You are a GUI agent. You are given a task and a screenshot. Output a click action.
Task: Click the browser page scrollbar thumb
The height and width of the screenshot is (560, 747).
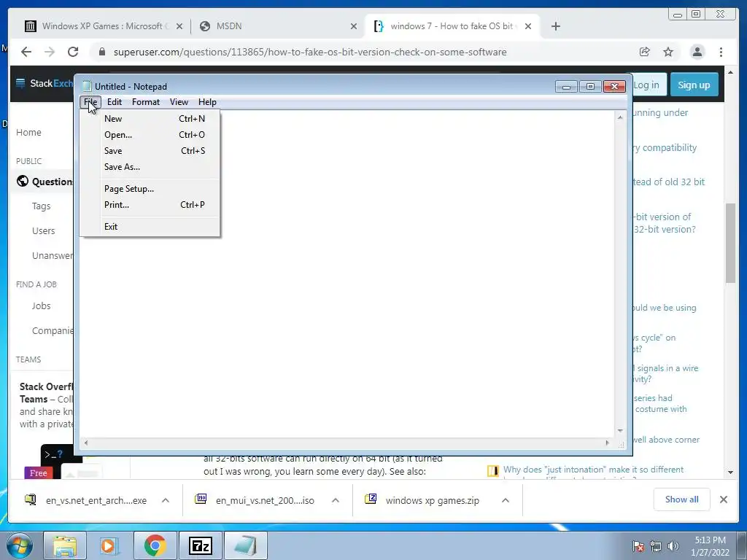click(x=730, y=243)
